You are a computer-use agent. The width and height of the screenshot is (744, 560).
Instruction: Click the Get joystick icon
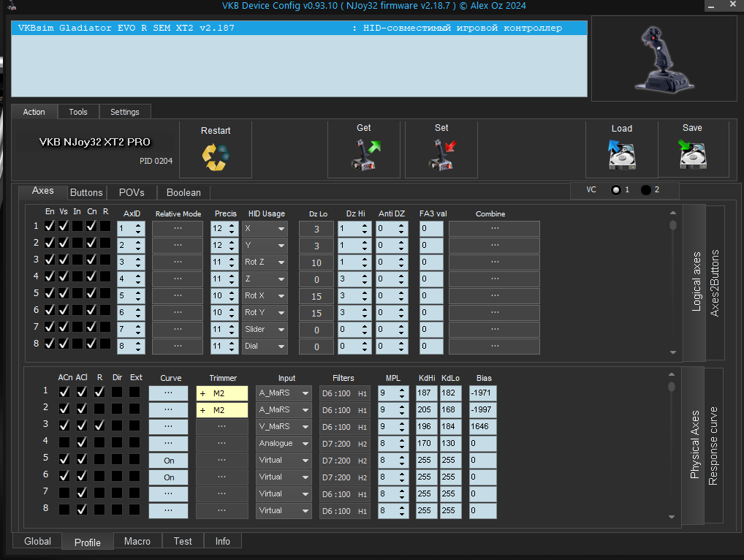tap(365, 155)
